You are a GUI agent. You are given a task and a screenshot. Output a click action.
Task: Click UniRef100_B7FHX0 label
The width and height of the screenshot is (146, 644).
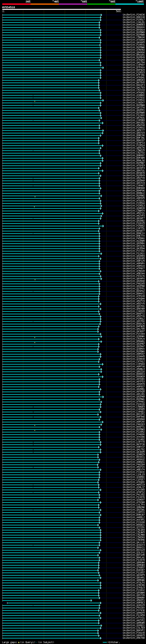coord(134,67)
